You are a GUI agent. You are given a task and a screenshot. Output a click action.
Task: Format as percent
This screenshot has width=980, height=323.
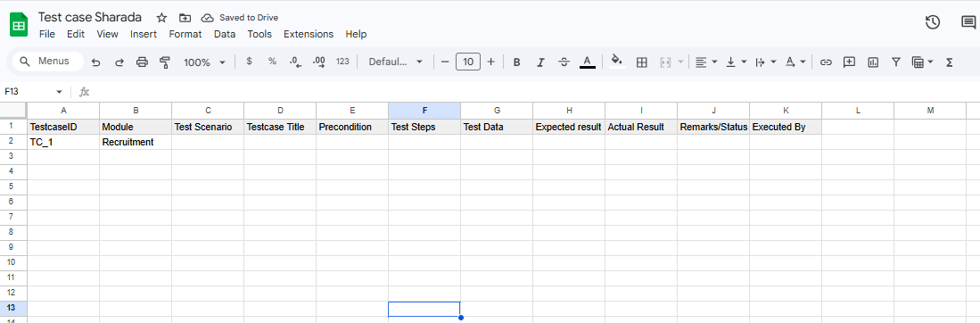click(273, 62)
